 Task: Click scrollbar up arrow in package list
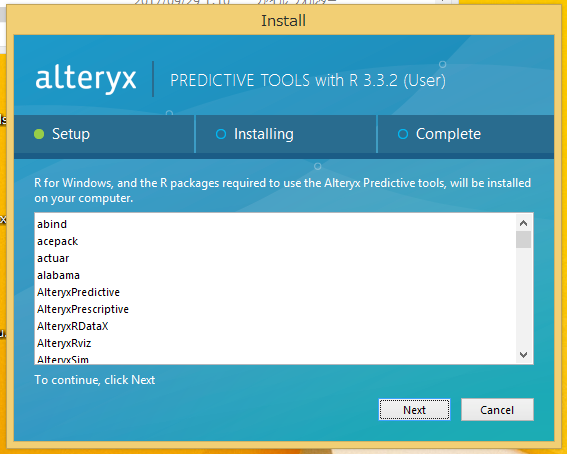tap(523, 223)
